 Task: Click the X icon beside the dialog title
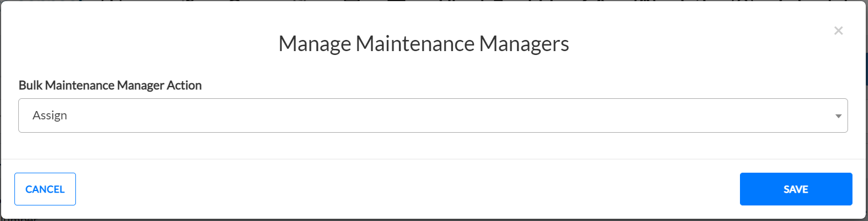[838, 31]
